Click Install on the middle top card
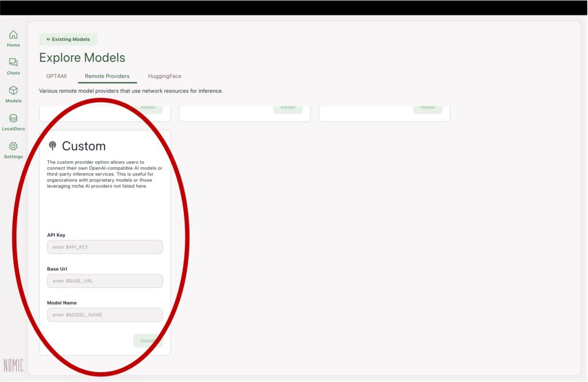This screenshot has height=382, width=588. pyautogui.click(x=288, y=108)
